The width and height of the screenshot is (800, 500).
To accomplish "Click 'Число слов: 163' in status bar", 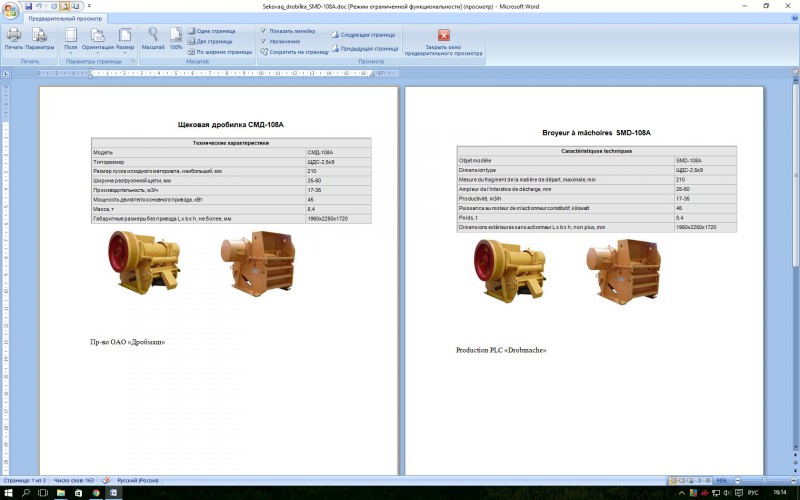I will 73,481.
